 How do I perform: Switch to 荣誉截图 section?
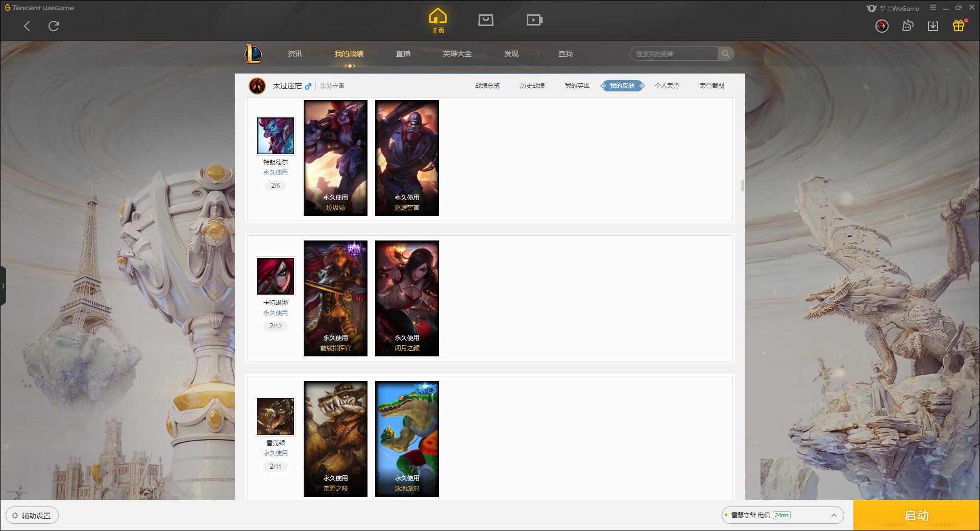click(x=712, y=86)
